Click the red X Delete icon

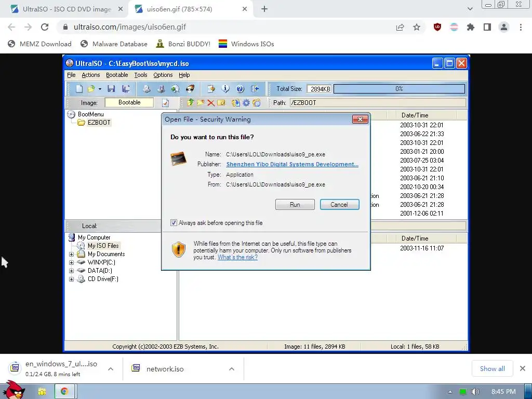tap(211, 102)
